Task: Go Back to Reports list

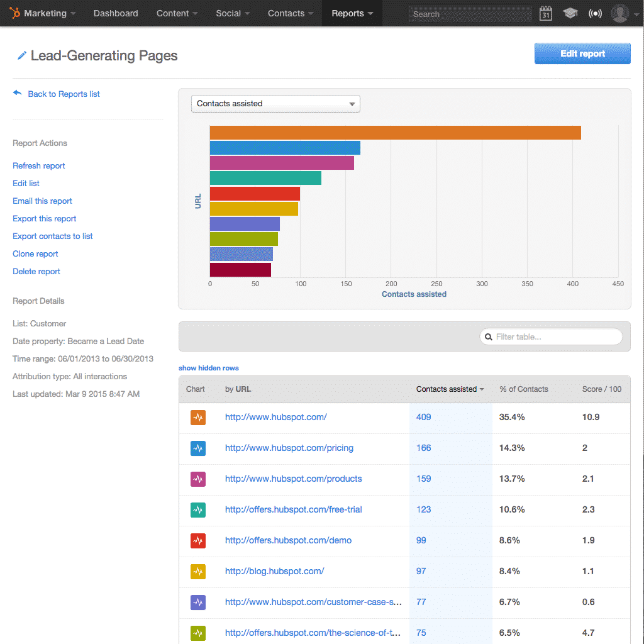Action: pos(63,94)
